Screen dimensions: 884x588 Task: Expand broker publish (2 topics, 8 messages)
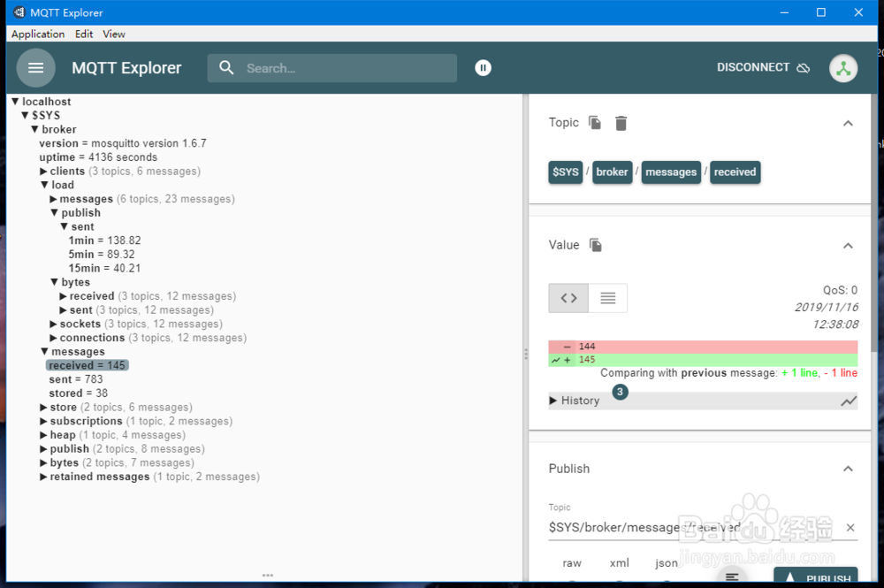coord(43,449)
